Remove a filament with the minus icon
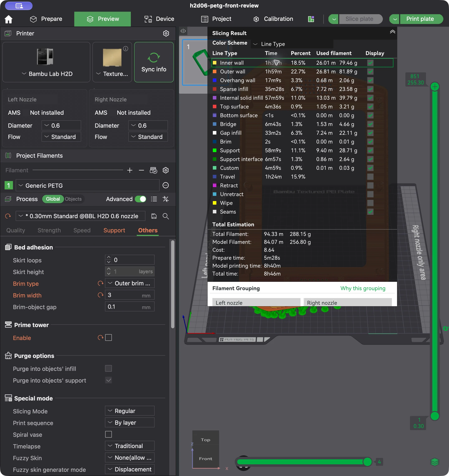 (141, 170)
